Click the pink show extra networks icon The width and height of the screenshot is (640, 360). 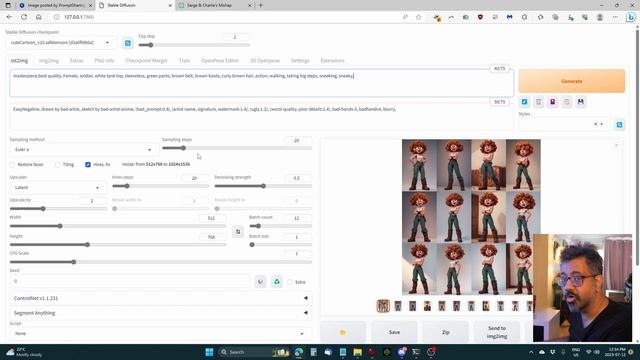point(553,102)
